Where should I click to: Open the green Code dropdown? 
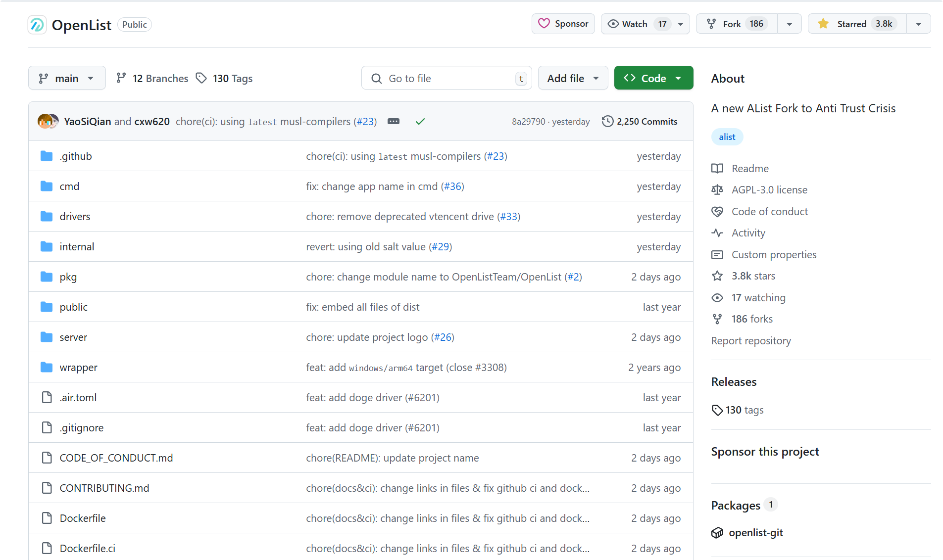653,78
